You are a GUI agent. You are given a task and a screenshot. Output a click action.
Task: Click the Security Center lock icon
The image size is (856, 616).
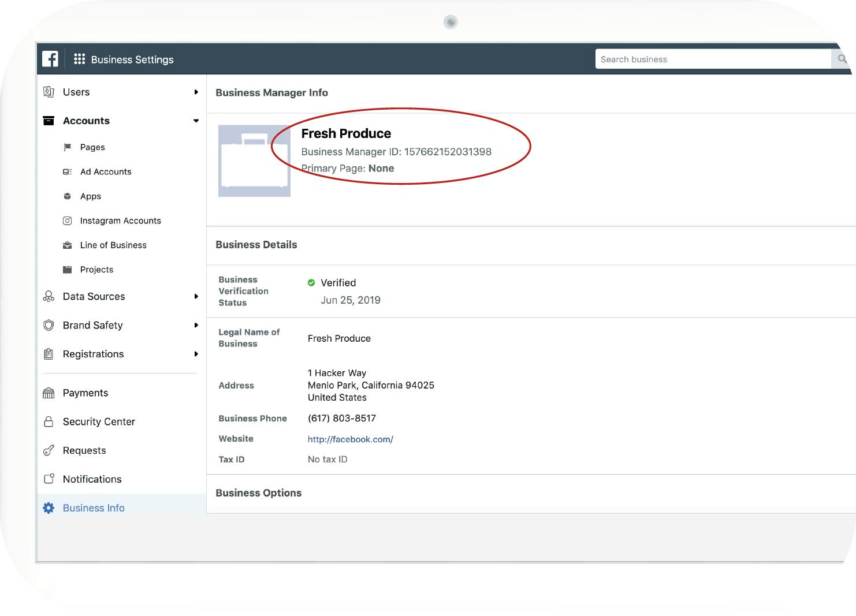[49, 421]
